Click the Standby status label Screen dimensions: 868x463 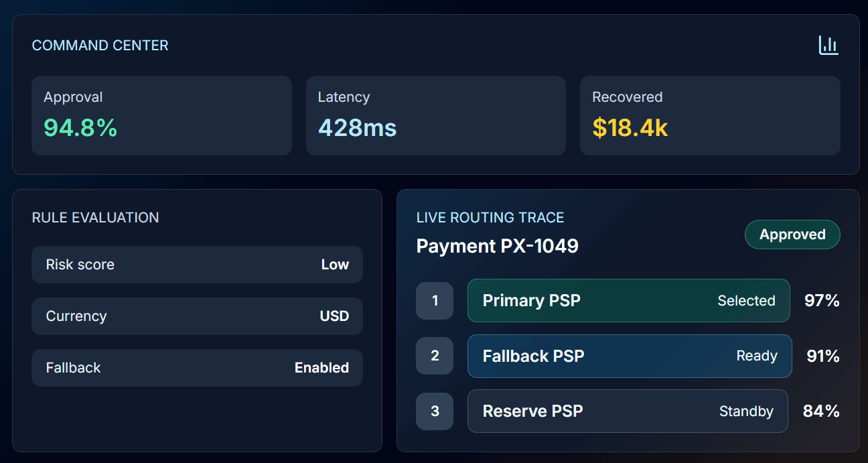(747, 411)
